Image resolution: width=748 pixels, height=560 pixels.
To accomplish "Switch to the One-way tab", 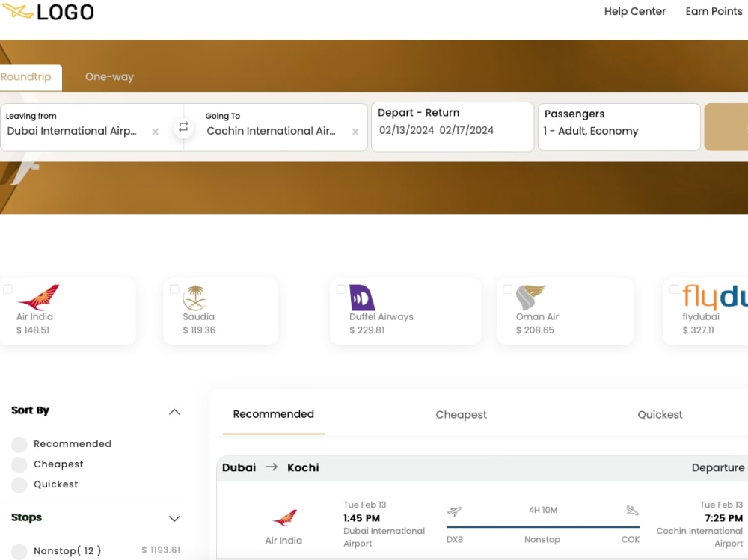I will coord(109,76).
